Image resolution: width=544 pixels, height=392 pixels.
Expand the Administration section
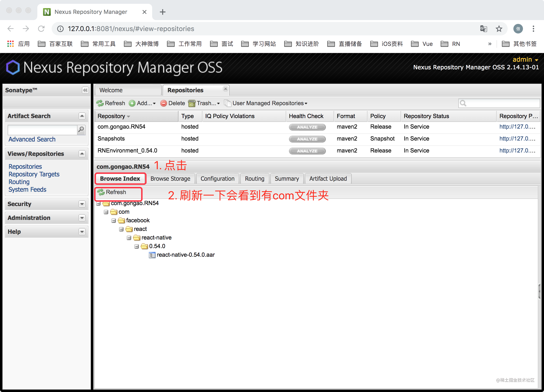[x=82, y=218]
